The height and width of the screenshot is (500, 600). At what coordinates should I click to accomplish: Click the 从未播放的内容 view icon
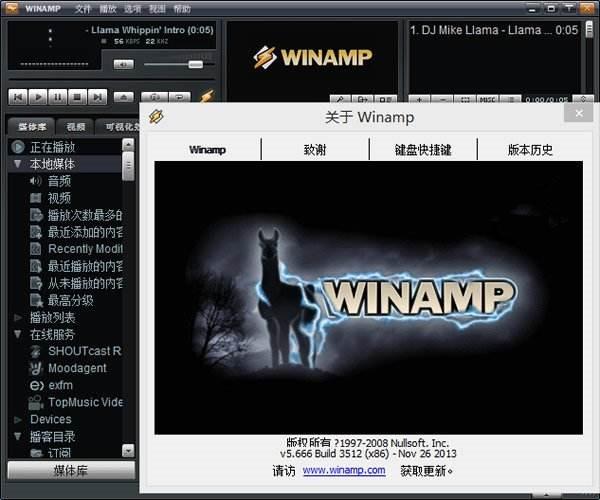pos(36,283)
